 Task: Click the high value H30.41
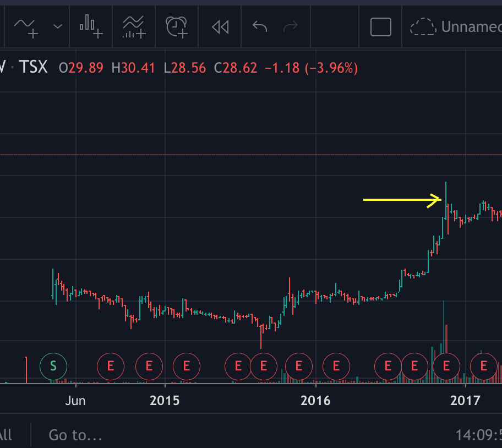[133, 68]
